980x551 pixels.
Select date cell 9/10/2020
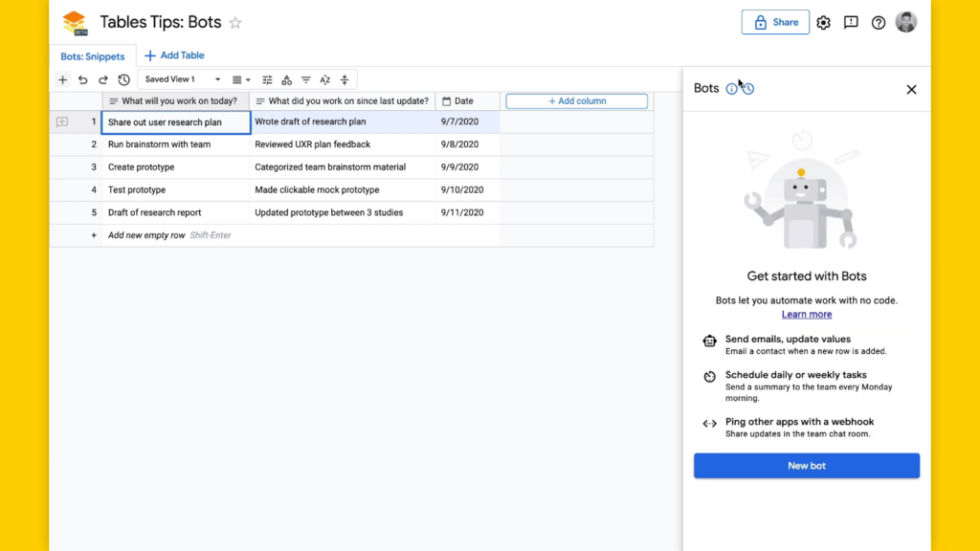pyautogui.click(x=467, y=190)
